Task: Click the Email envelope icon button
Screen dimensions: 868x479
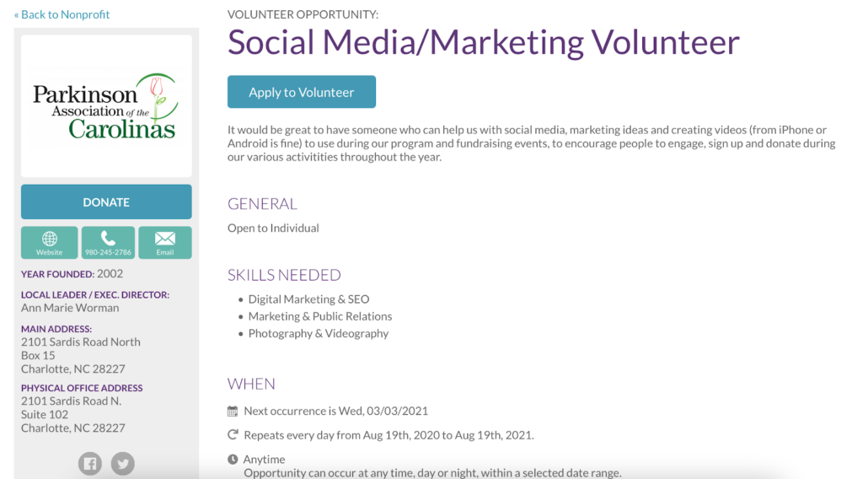Action: point(165,243)
